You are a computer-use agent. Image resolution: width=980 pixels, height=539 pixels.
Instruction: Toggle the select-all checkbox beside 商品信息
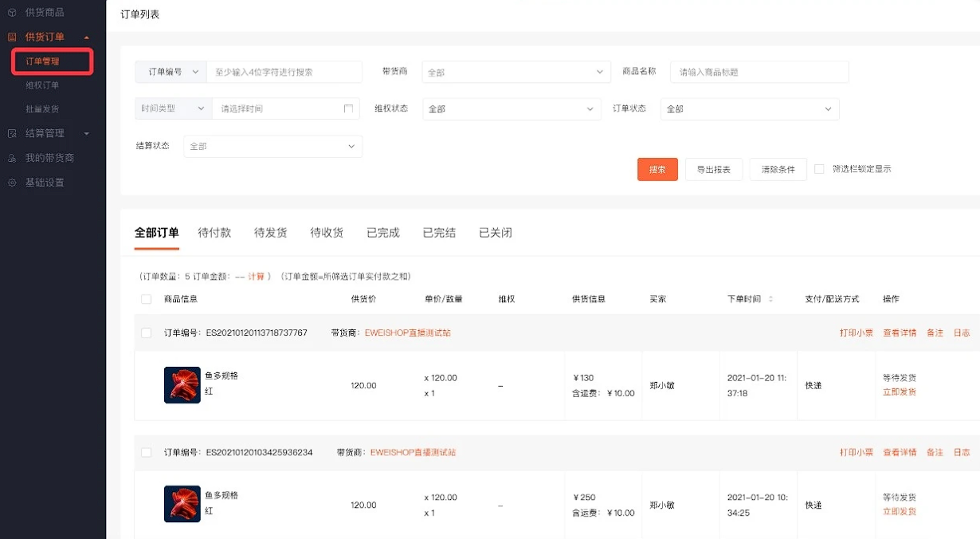point(146,299)
